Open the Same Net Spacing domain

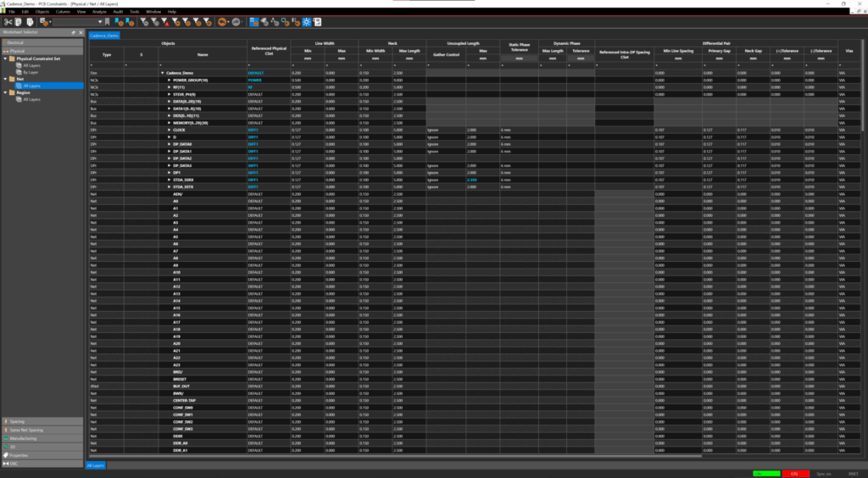tap(42, 430)
